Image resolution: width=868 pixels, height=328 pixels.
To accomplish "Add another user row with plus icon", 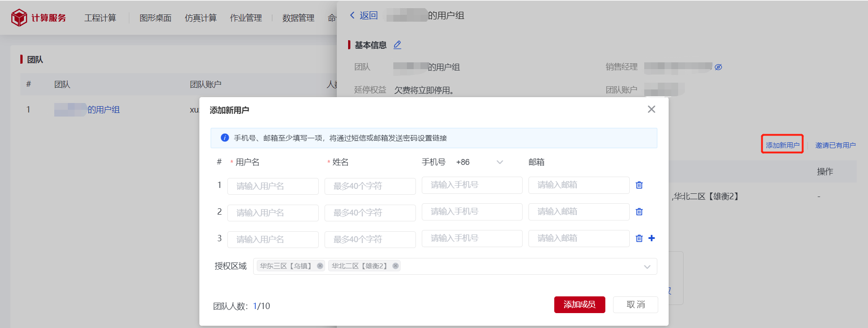I will point(651,238).
